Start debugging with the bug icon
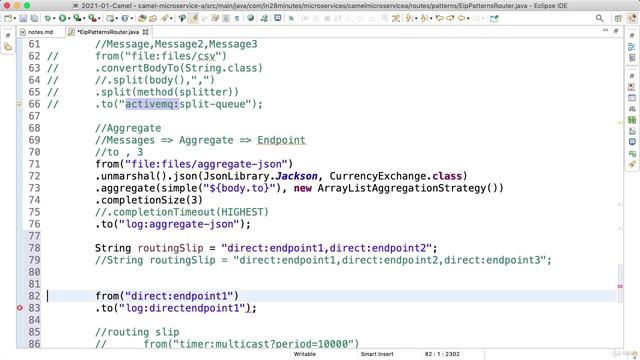 click(x=47, y=18)
